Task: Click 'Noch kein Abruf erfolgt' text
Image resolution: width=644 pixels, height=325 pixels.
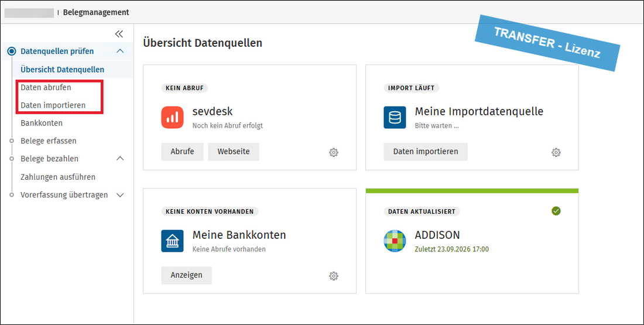Action: (228, 126)
